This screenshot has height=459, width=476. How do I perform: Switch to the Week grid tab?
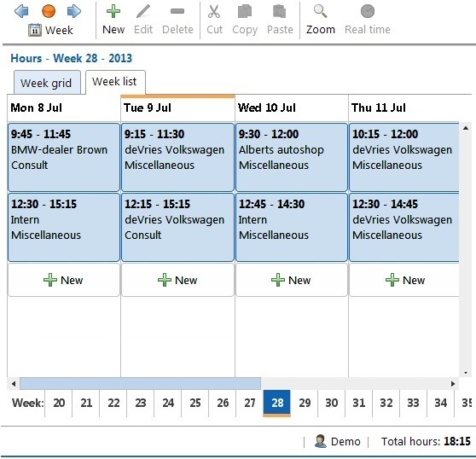[47, 82]
